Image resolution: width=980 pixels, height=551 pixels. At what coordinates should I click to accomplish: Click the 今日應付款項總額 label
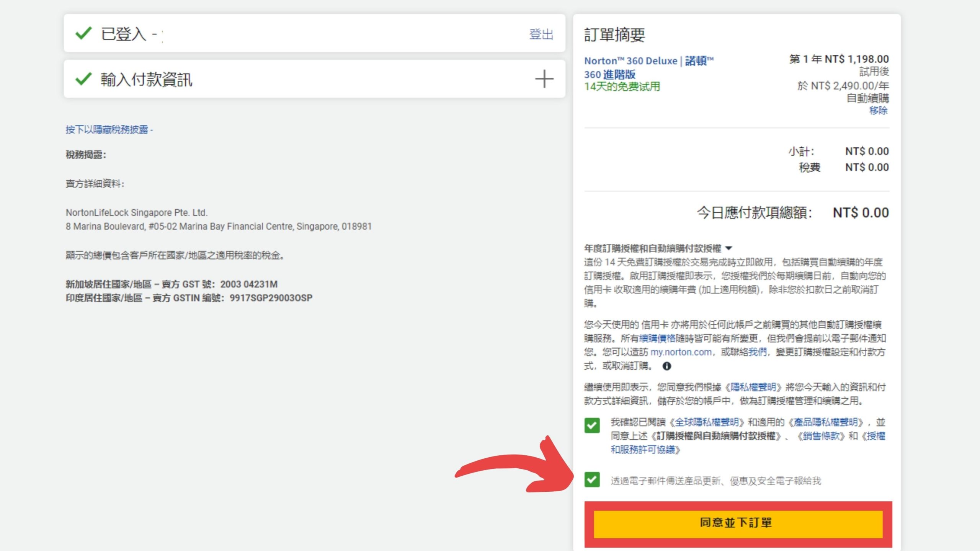click(x=754, y=213)
